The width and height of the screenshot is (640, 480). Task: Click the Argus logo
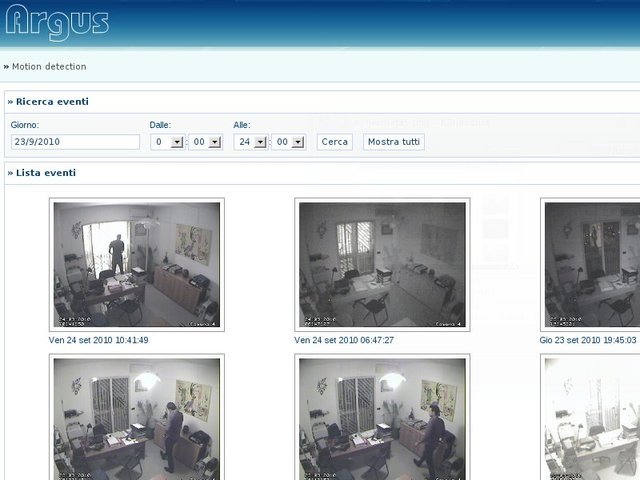point(57,22)
